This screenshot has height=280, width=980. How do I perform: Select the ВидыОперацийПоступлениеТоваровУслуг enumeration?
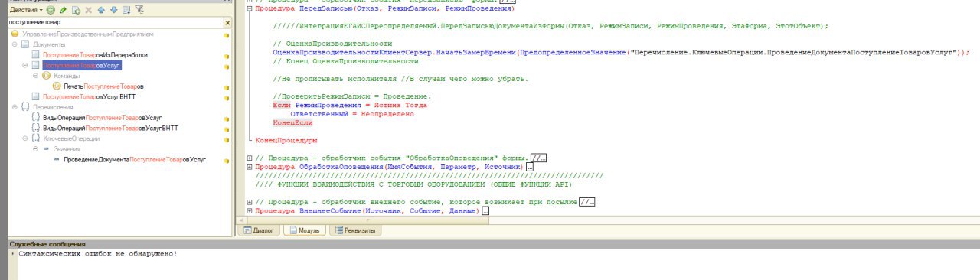point(102,118)
